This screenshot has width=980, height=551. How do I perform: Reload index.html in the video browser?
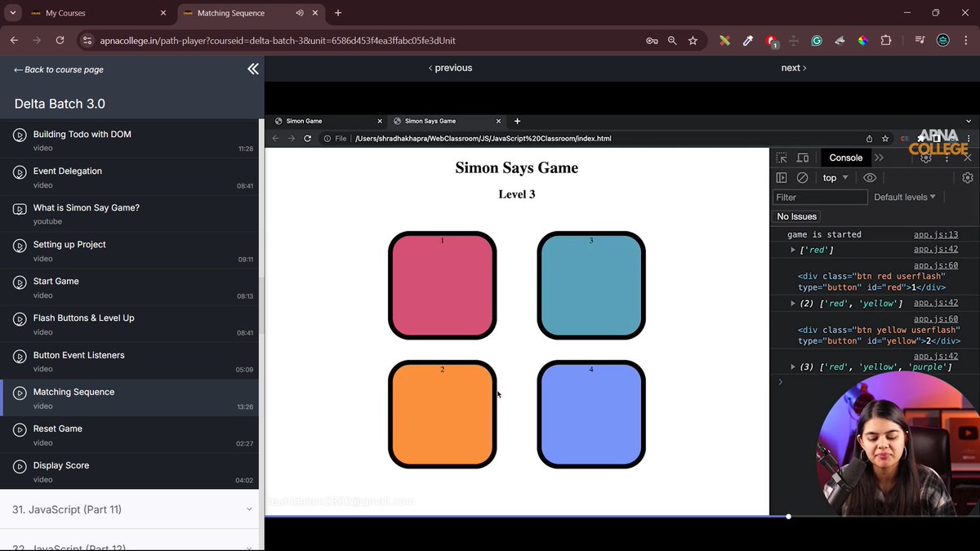click(x=307, y=139)
